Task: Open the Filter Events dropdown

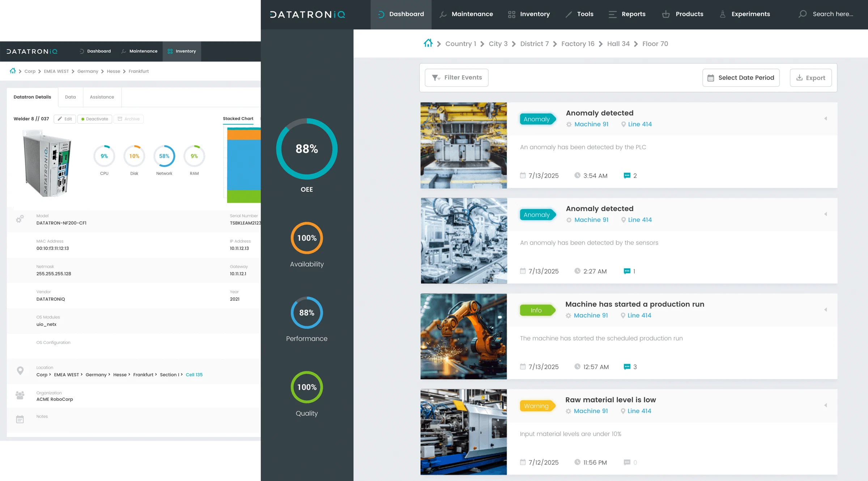Action: (x=456, y=78)
